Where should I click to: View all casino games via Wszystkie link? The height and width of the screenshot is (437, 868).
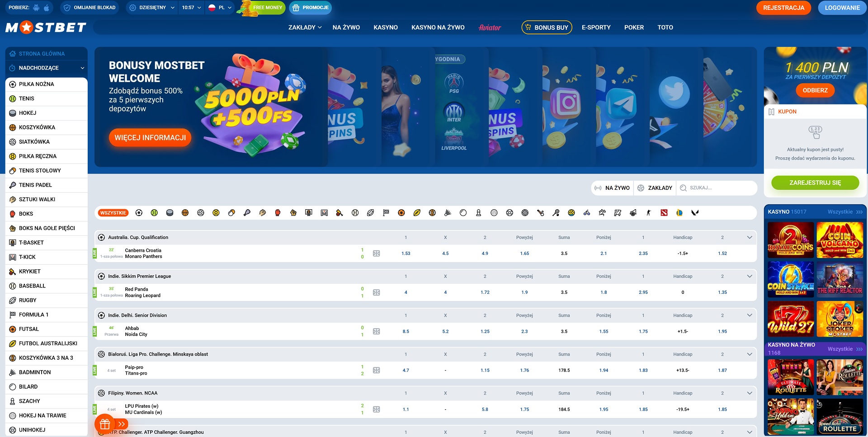(x=845, y=211)
